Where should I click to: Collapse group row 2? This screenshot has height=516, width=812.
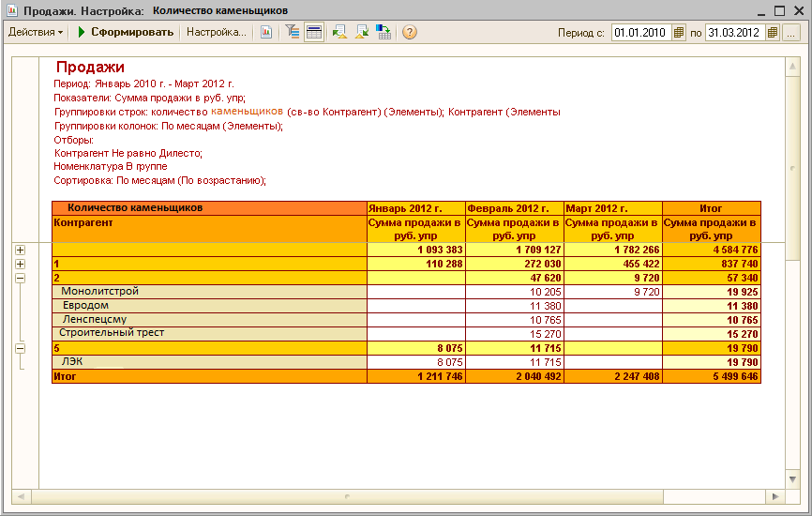point(20,279)
